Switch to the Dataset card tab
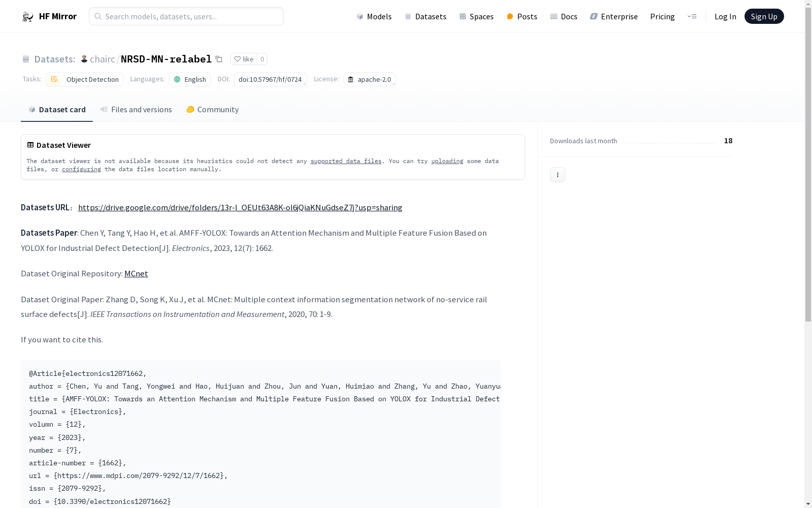 (57, 110)
